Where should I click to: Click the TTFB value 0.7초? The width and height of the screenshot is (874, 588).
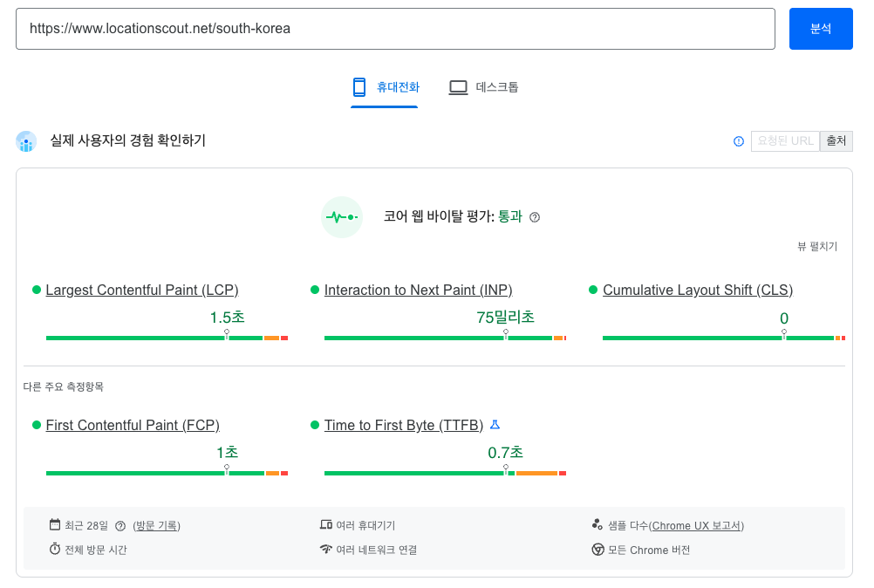coord(506,453)
